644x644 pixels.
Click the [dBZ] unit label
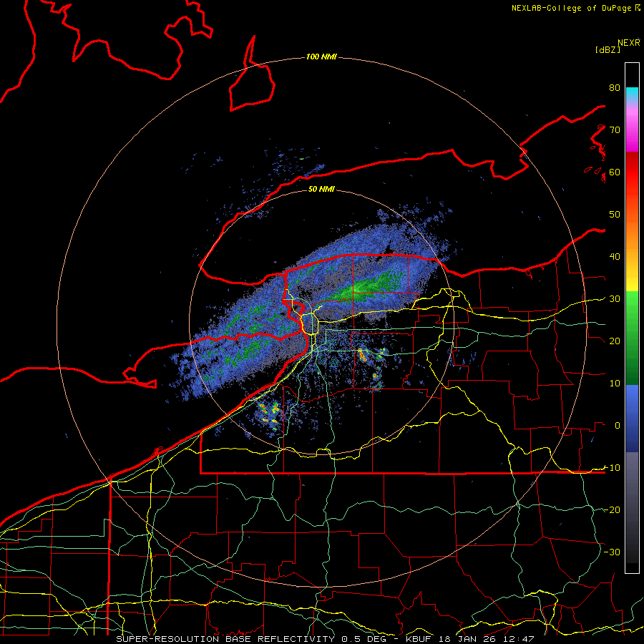pyautogui.click(x=608, y=49)
